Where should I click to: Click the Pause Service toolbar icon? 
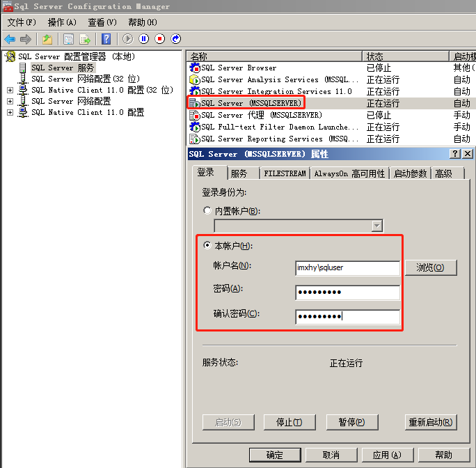pos(144,39)
